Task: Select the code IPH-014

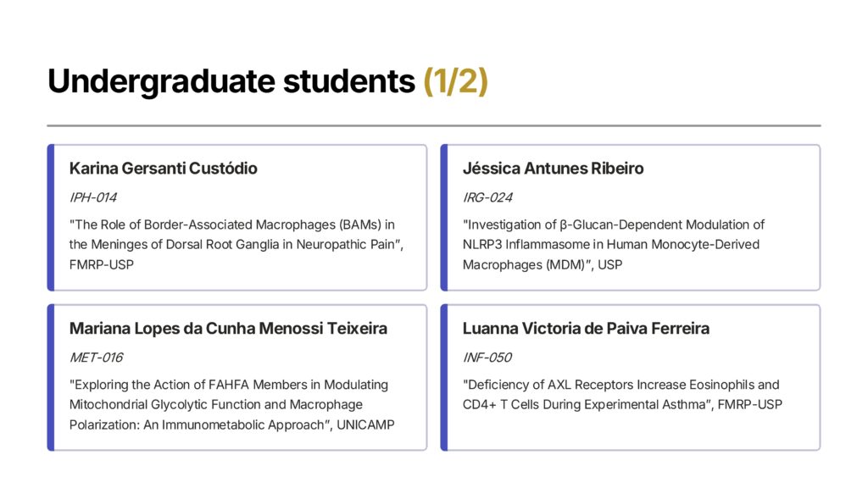Action: click(93, 197)
